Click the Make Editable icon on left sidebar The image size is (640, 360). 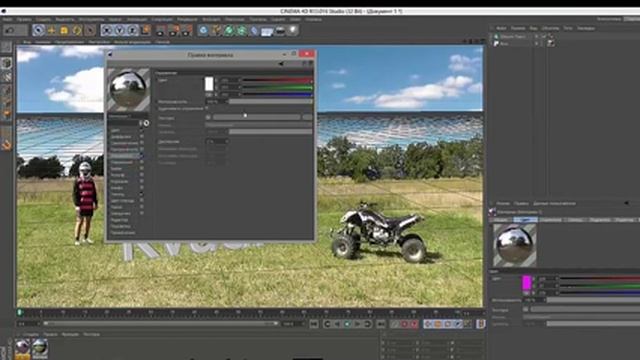6,47
